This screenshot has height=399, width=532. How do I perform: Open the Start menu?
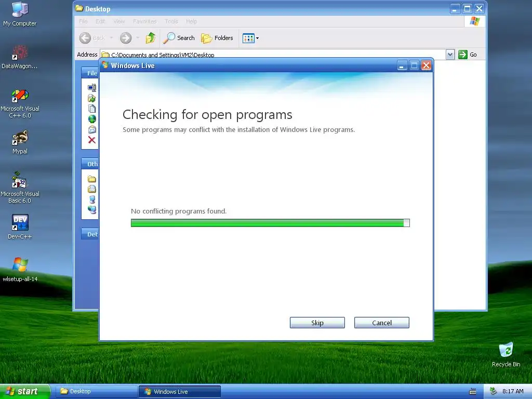(x=25, y=391)
